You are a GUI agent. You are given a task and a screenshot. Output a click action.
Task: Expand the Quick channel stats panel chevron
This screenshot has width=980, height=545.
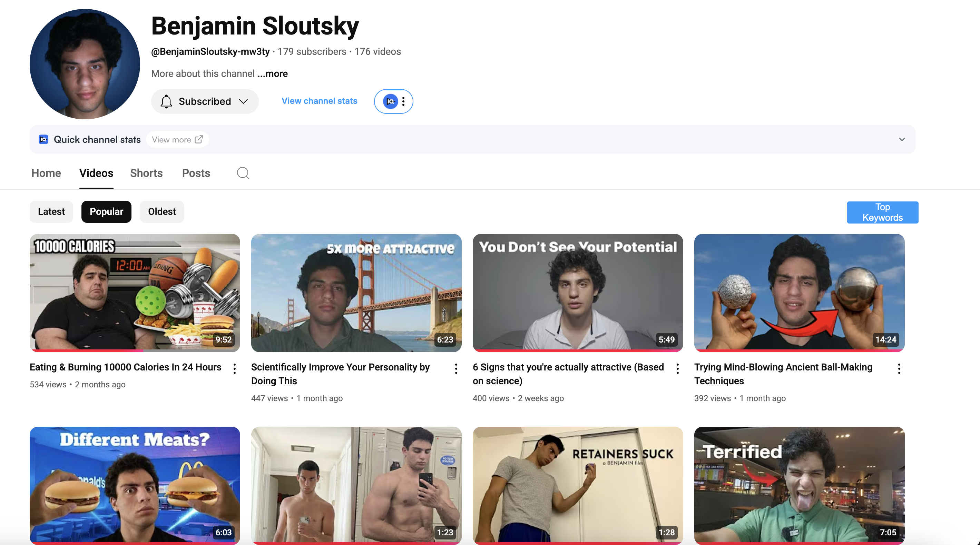(902, 139)
